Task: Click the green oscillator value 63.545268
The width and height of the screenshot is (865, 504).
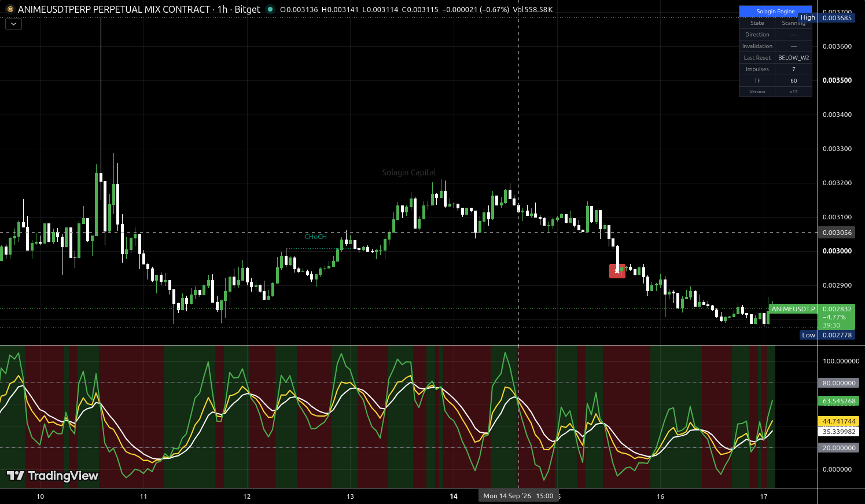Action: [839, 401]
